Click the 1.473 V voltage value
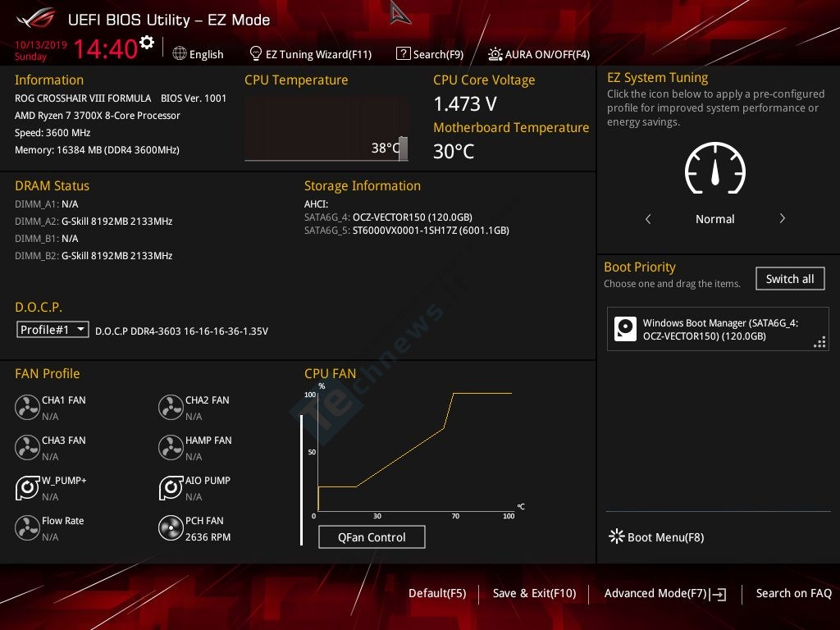Viewport: 840px width, 630px height. tap(465, 103)
